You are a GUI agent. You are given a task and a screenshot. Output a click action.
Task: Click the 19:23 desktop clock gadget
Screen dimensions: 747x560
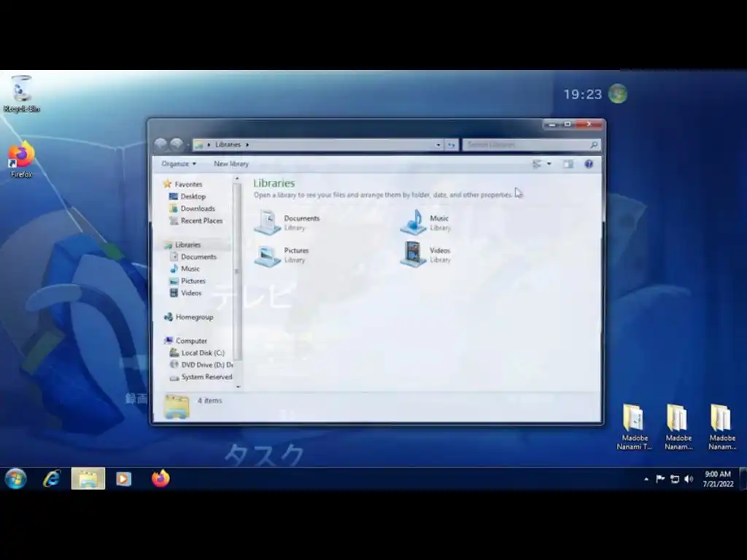[583, 94]
